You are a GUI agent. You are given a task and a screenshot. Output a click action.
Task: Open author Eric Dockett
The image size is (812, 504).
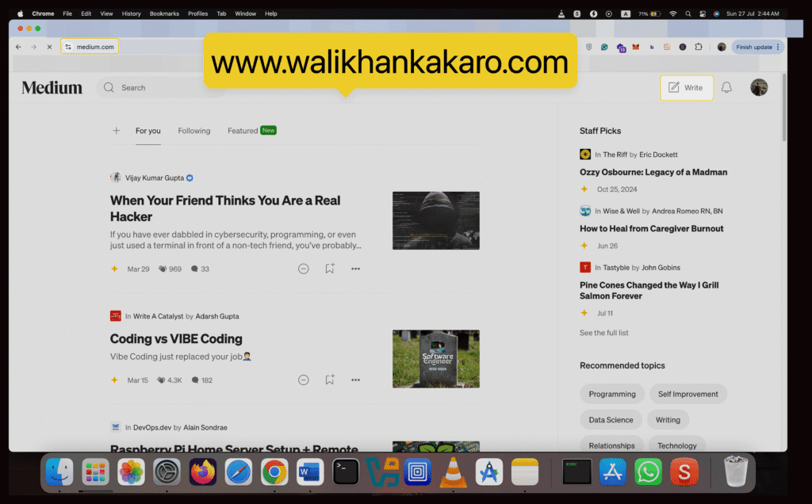coord(658,155)
